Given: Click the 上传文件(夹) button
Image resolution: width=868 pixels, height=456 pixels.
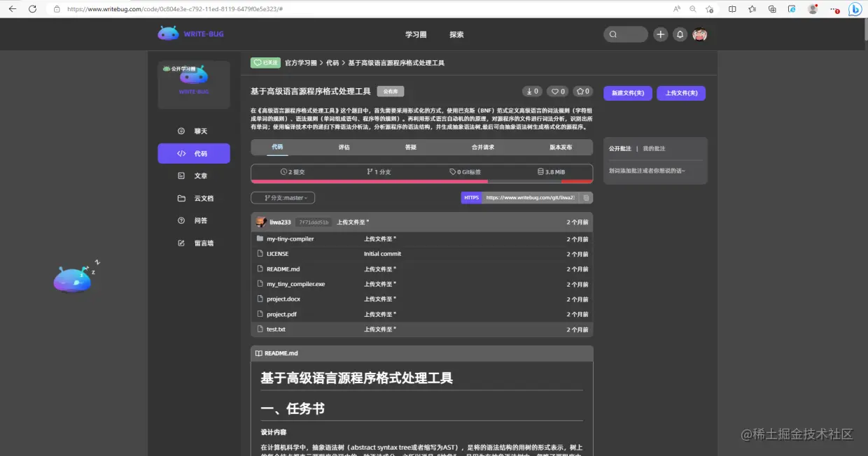Looking at the screenshot, I should pyautogui.click(x=680, y=93).
